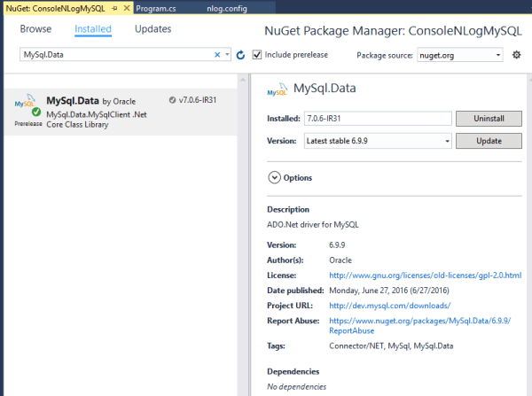Screen dimensions: 532x396
Task: Click the Uninstall button
Action: pos(489,119)
